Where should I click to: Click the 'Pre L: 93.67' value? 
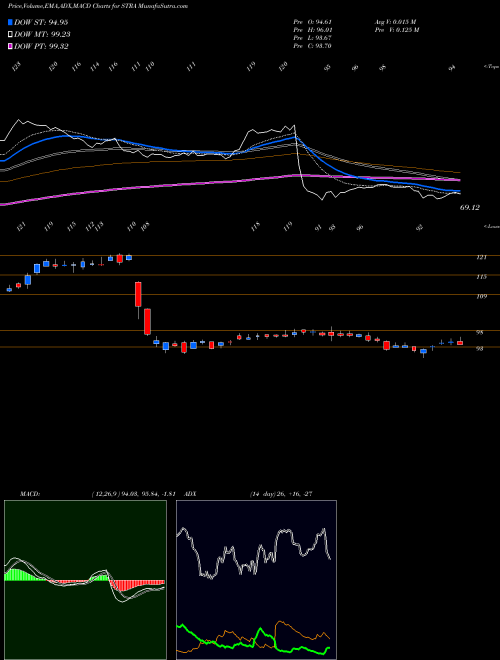click(x=313, y=38)
